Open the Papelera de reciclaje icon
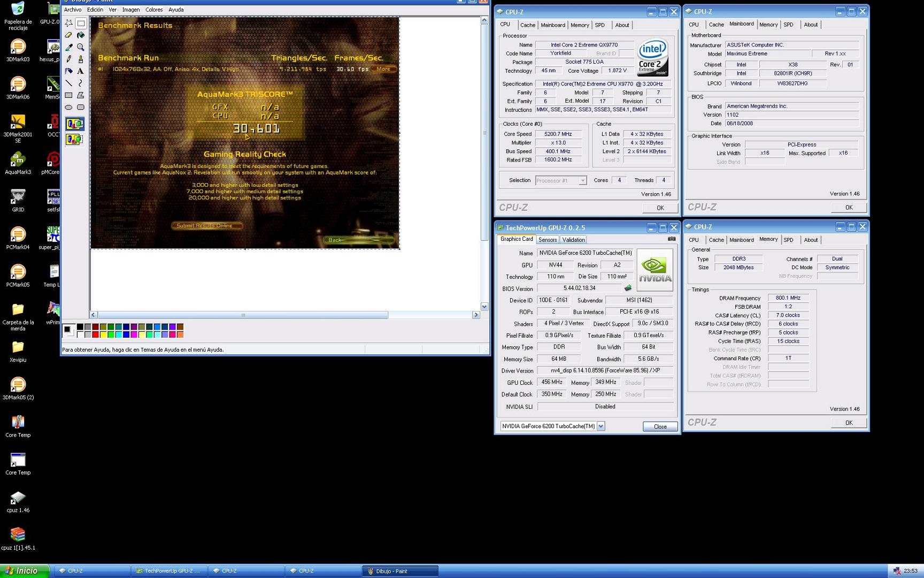 point(18,15)
